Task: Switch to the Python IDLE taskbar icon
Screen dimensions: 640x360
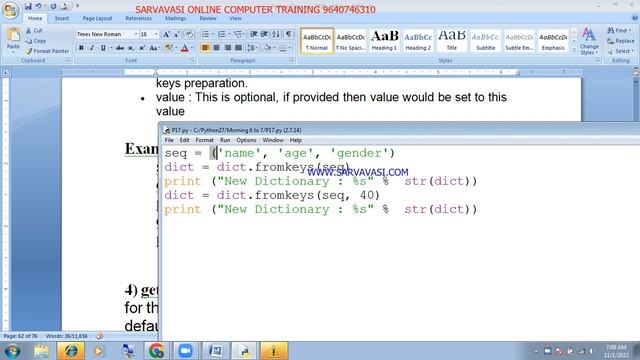Action: click(x=244, y=351)
